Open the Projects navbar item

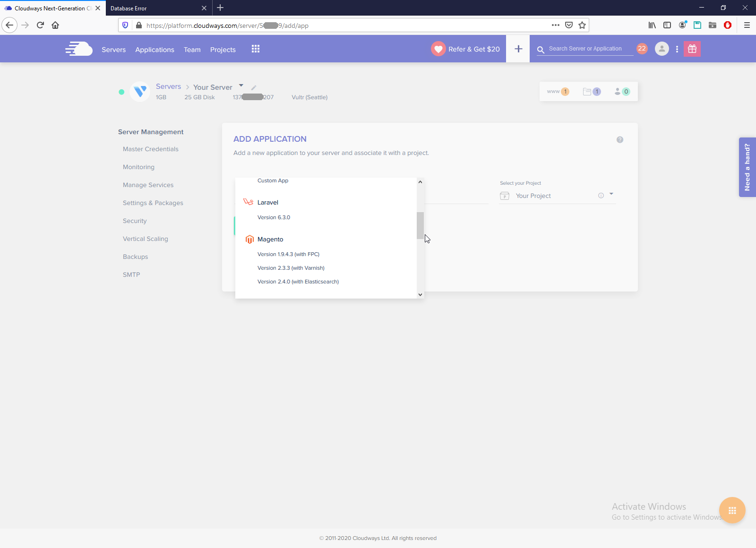[223, 50]
